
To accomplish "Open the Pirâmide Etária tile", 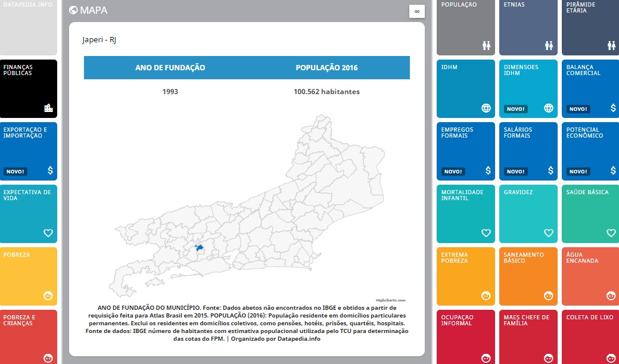I will (x=590, y=27).
